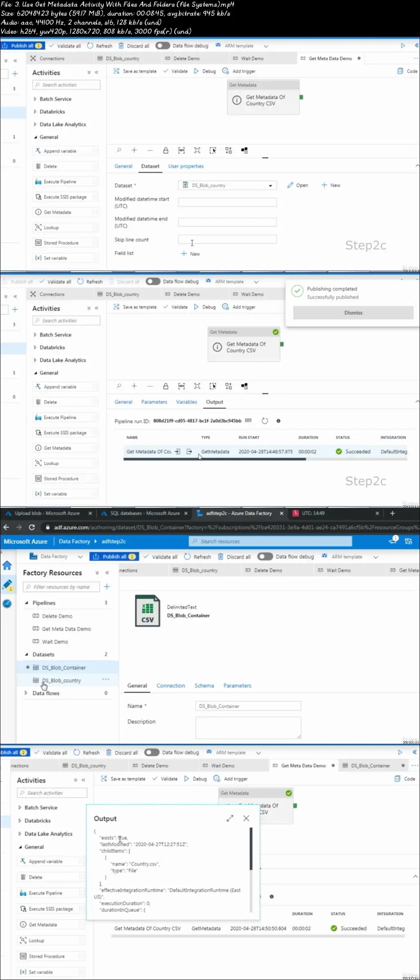Open the Data Factory home icon in sidebar
The height and width of the screenshot is (980, 420).
(7, 566)
